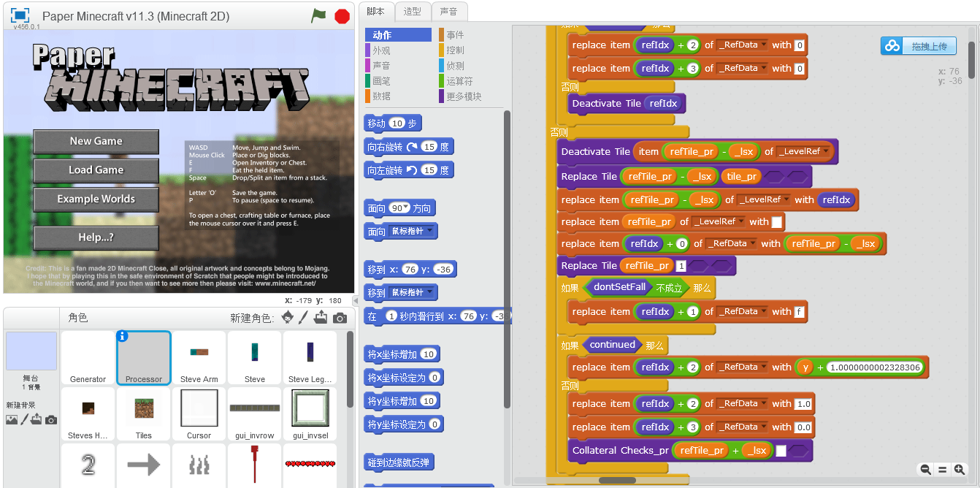980x488 pixels.
Task: Select the Steve sprite
Action: click(x=255, y=358)
